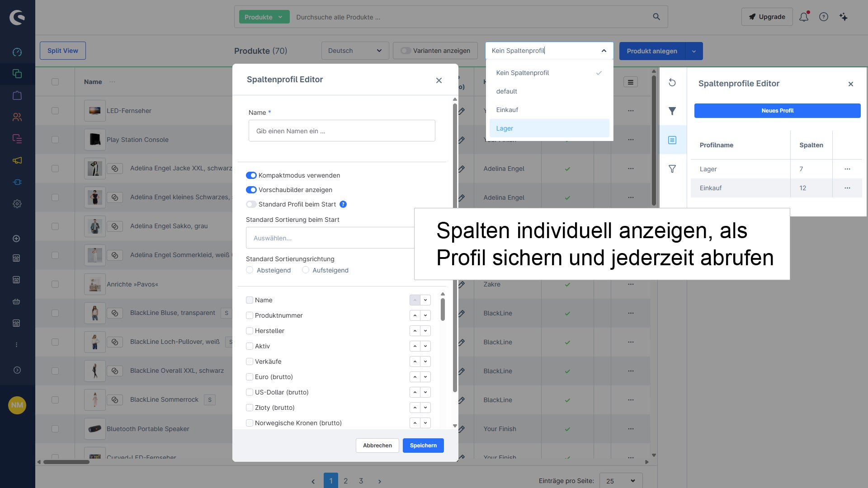Toggle Vorschaubilder anzeigen switch
This screenshot has width=868, height=488.
click(x=251, y=190)
